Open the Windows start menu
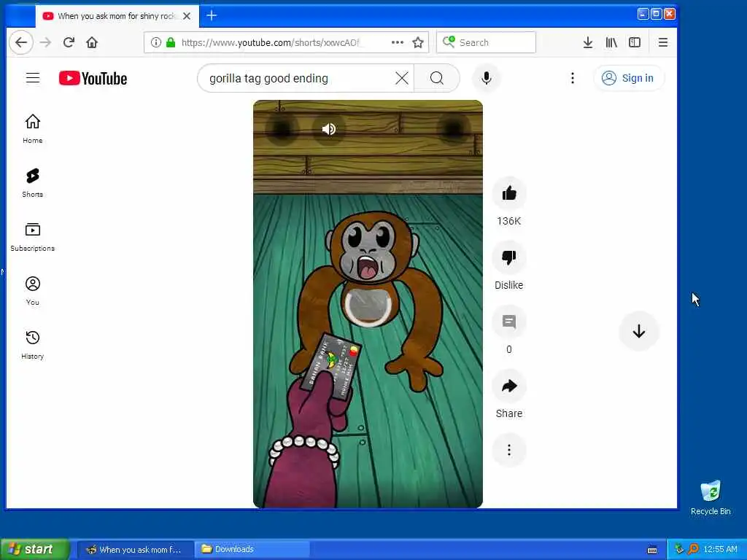This screenshot has height=560, width=747. 35,549
